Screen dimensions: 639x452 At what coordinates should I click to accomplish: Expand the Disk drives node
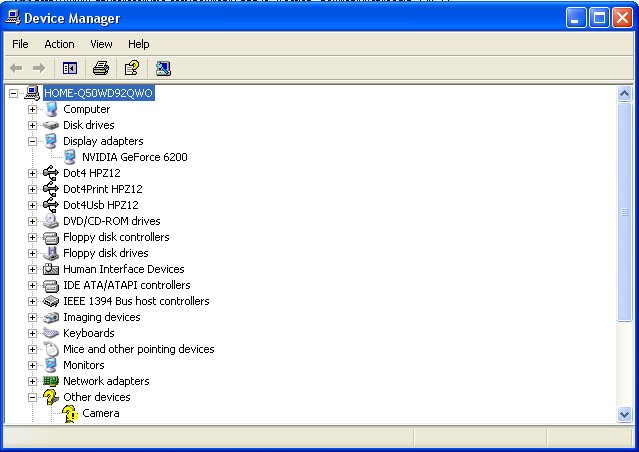tap(32, 125)
